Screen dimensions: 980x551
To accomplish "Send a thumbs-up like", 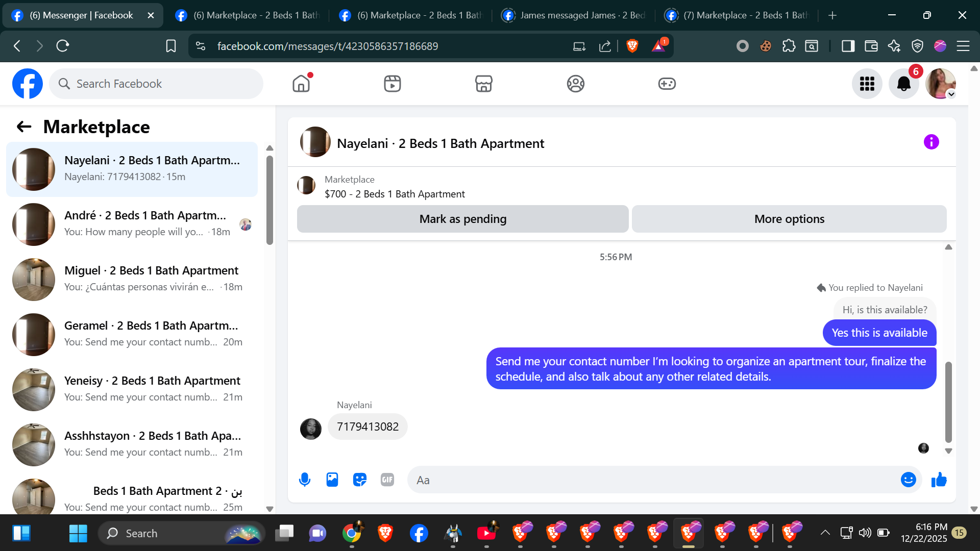I will click(x=939, y=480).
